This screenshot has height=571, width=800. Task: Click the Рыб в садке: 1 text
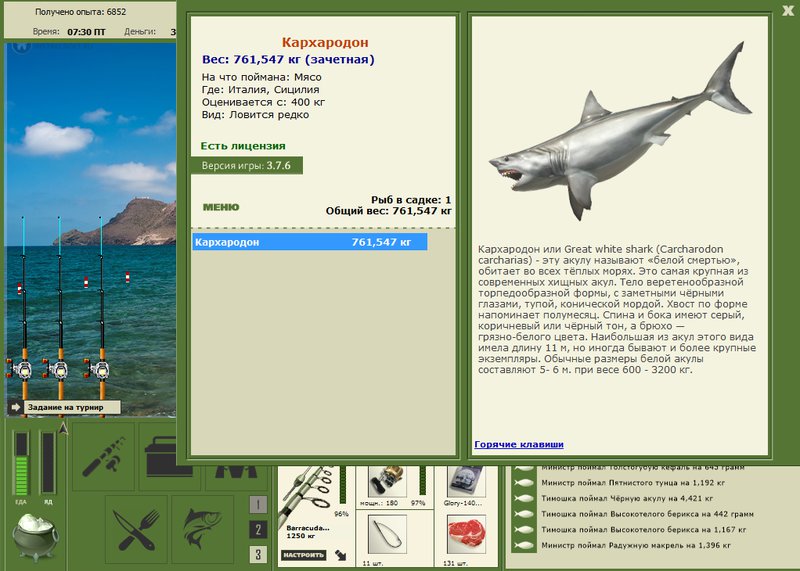coord(411,200)
